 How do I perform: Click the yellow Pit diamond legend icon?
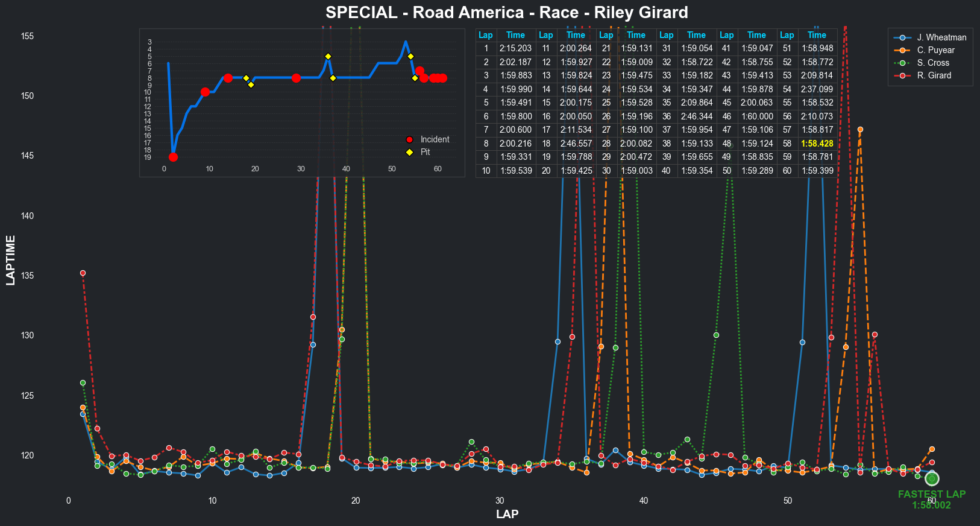coord(410,152)
